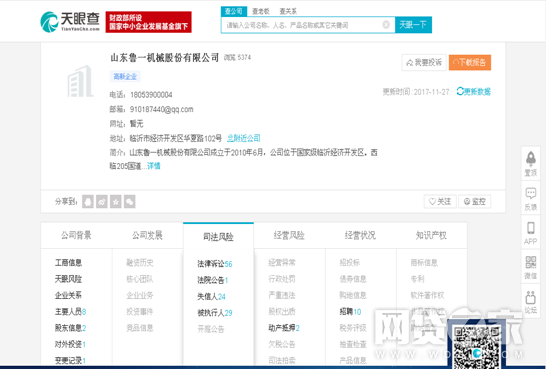Switch to the 公司背景 tab
The width and height of the screenshot is (546, 369).
[76, 236]
